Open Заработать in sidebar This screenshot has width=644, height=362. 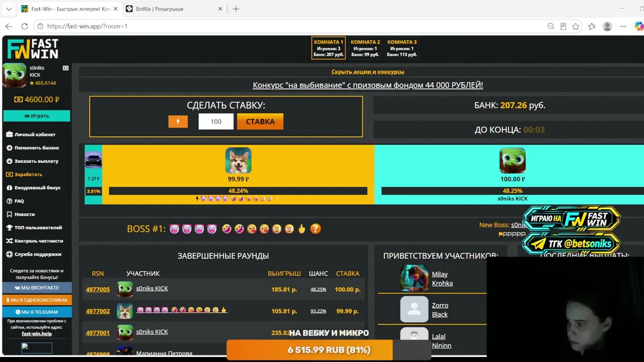click(25, 174)
